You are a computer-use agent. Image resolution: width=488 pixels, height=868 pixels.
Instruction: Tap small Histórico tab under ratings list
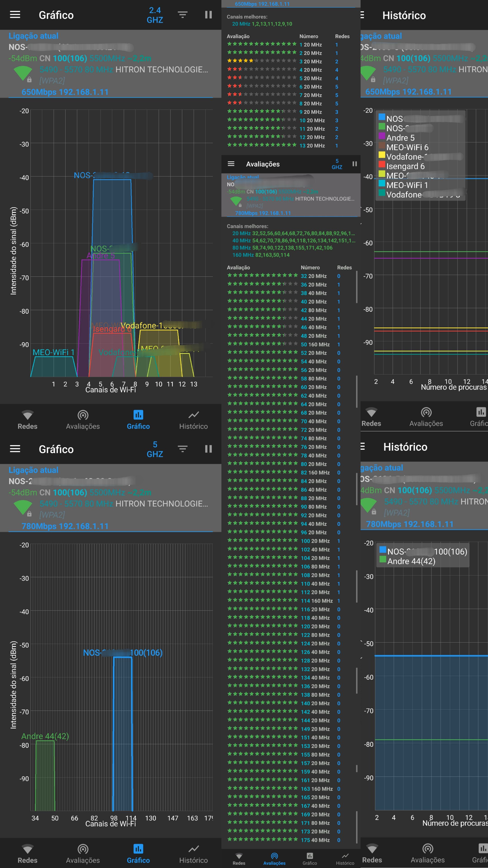click(345, 859)
